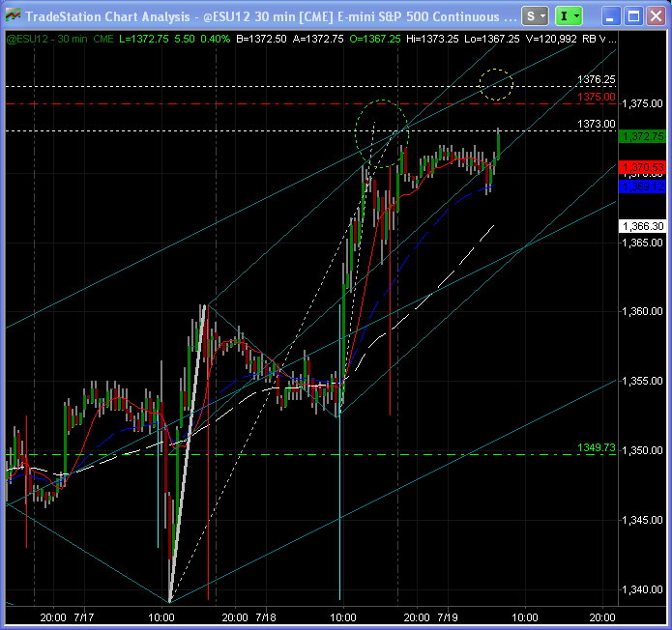Click the O=1367.25 open value
This screenshot has height=630, width=672.
tap(375, 39)
